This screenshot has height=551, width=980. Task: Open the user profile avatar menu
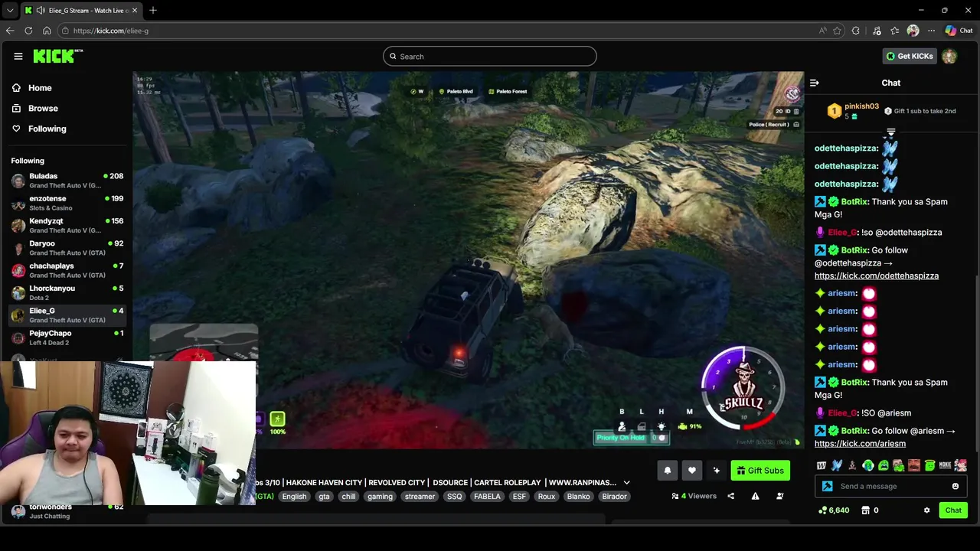(949, 56)
